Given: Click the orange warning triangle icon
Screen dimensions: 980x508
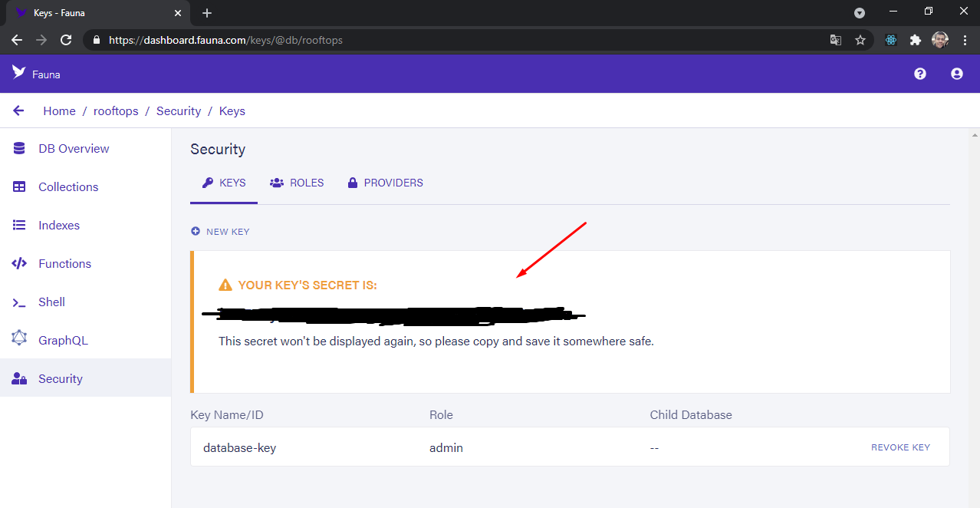Looking at the screenshot, I should click(x=225, y=285).
